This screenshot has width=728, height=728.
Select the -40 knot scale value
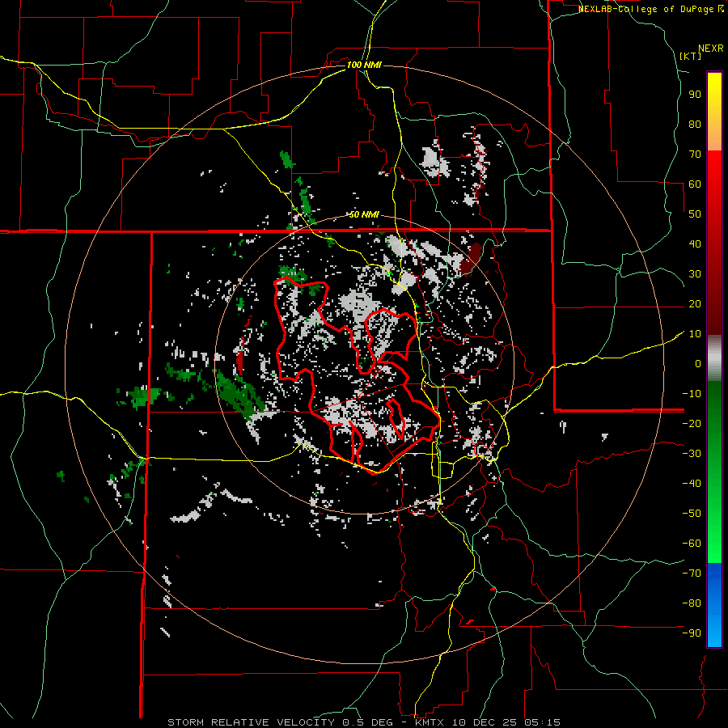point(692,484)
